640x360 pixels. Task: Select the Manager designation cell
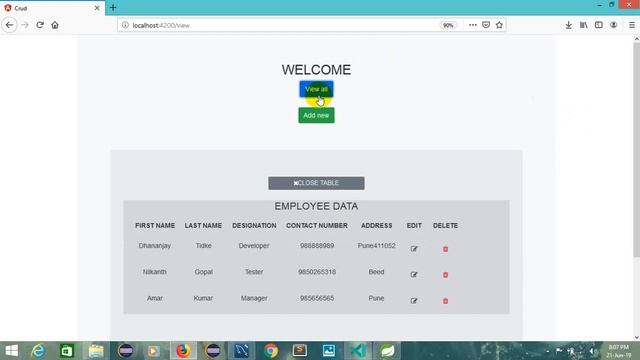254,298
